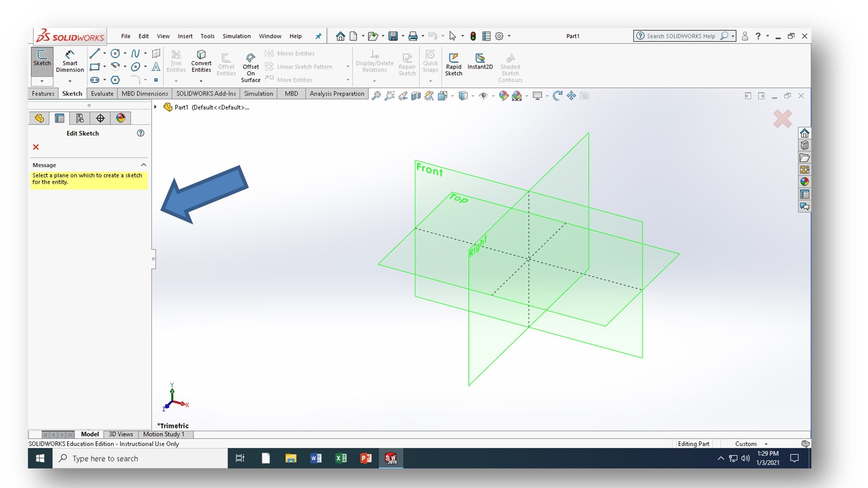Select the Corner Rectangle tool

(95, 67)
